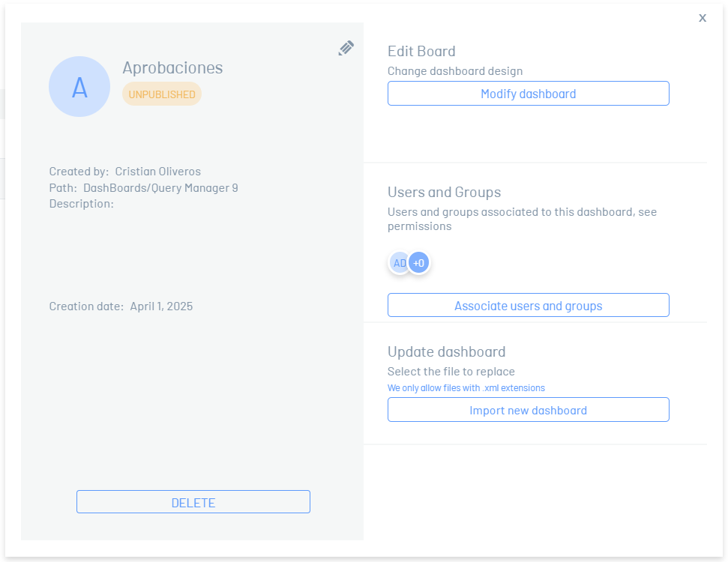Open Modify dashboard

529,94
